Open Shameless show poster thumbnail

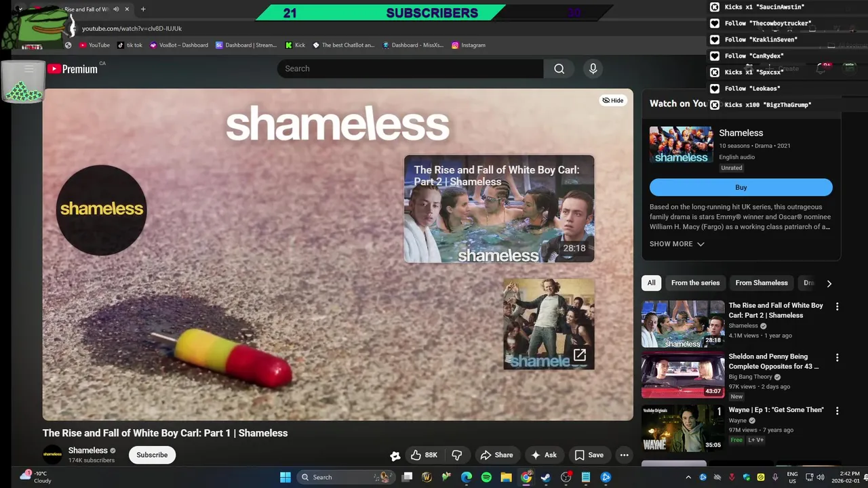(682, 144)
